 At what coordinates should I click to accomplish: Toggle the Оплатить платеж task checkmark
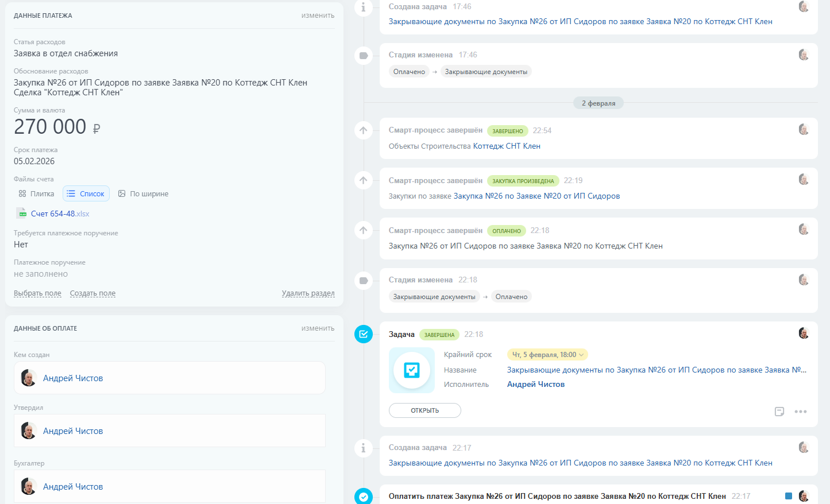tap(364, 497)
